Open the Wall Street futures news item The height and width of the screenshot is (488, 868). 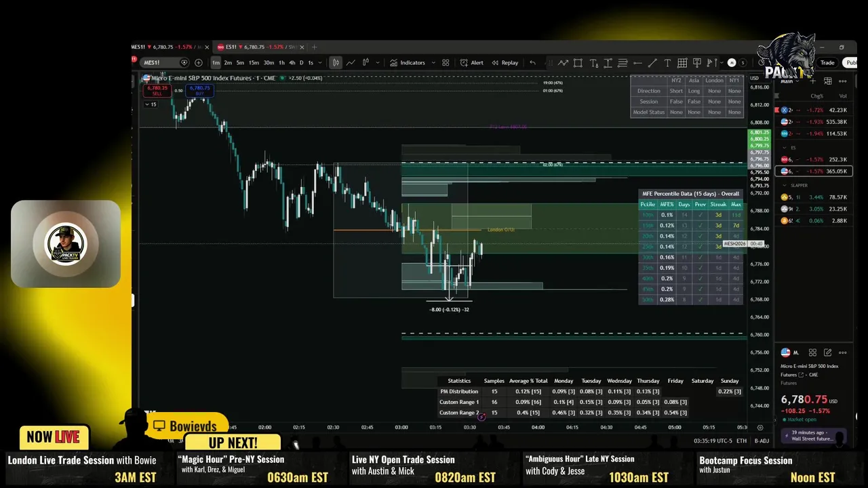[x=814, y=436]
